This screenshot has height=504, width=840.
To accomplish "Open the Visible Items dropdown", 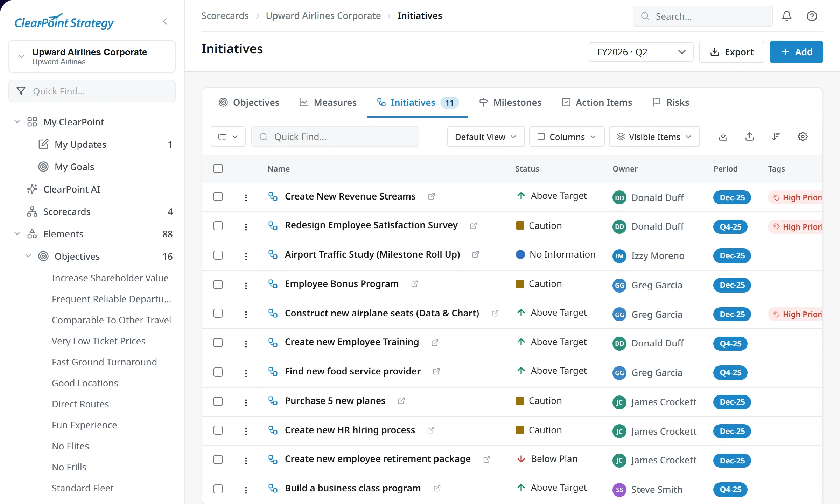I will (x=654, y=136).
